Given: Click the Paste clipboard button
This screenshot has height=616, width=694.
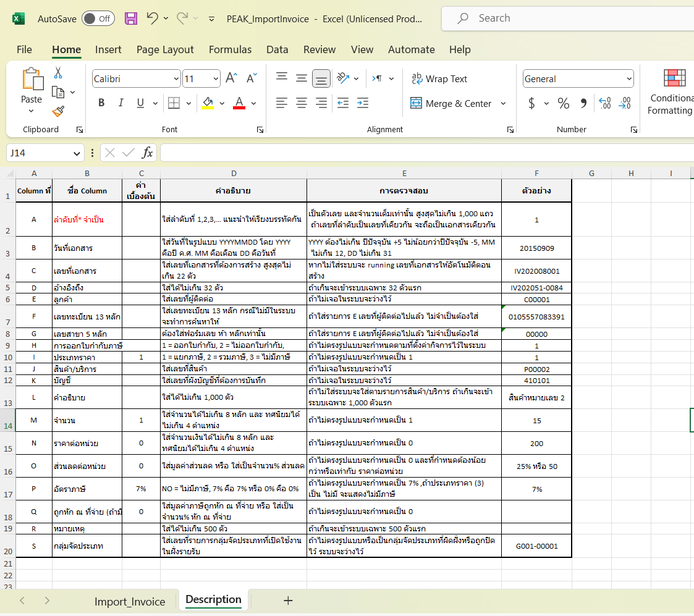Looking at the screenshot, I should tap(33, 80).
